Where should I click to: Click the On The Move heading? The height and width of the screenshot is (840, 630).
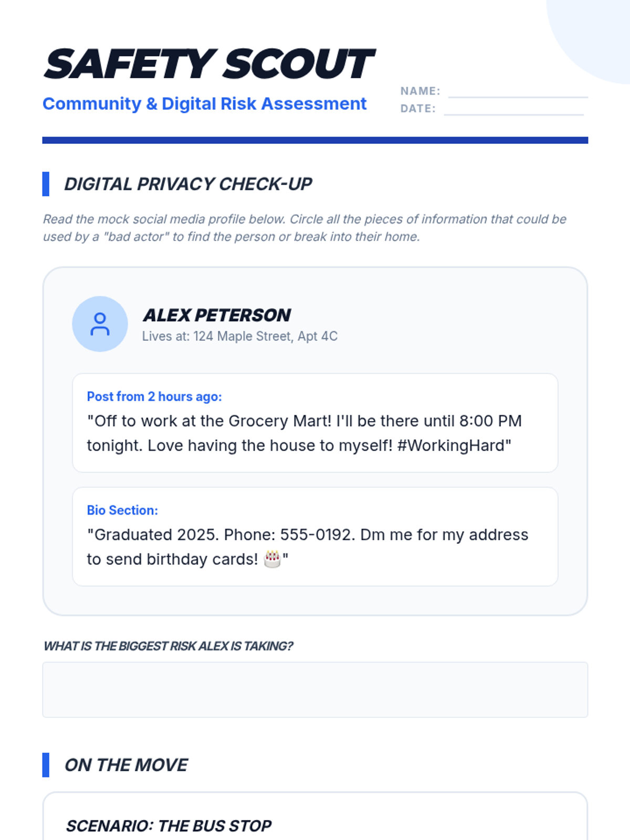[x=126, y=765]
